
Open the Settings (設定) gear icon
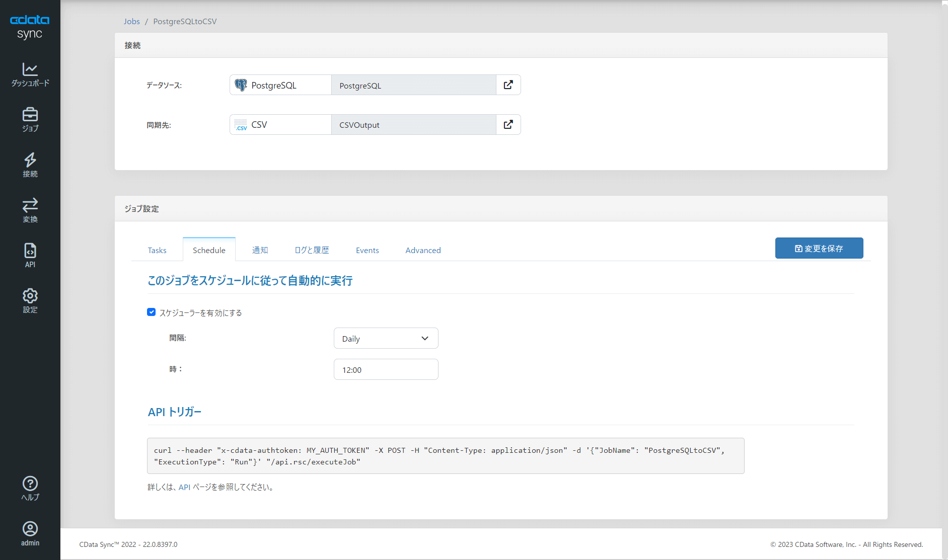[x=30, y=301]
